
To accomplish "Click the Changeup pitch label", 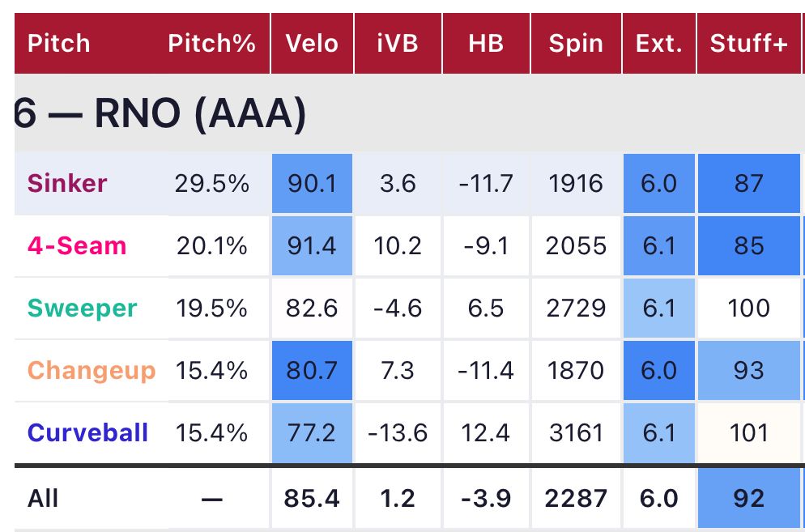I will 91,371.
